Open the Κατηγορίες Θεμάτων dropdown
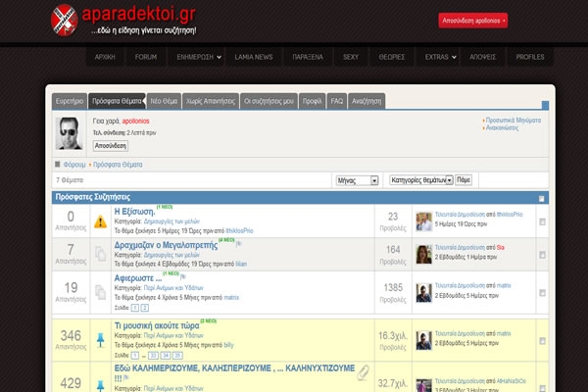This screenshot has height=392, width=588. click(421, 180)
